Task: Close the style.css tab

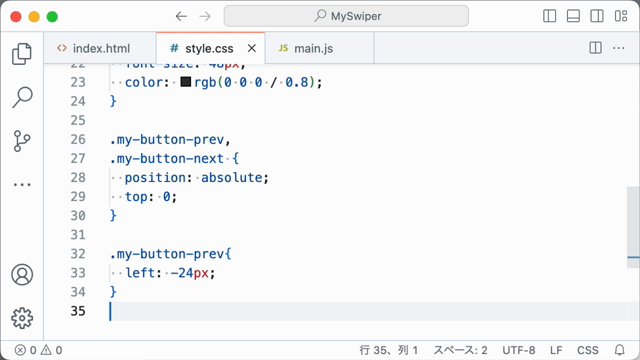Action: coord(252,48)
